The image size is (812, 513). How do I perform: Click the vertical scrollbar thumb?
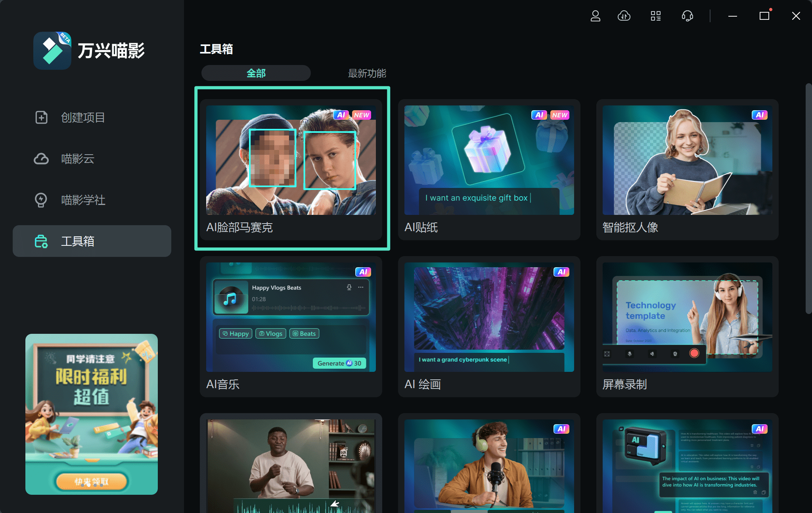(x=808, y=198)
